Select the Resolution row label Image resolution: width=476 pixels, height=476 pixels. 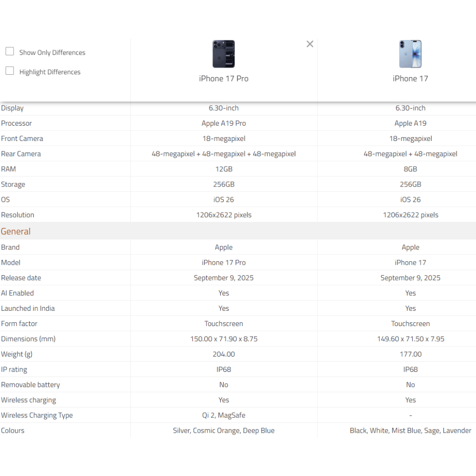pos(18,215)
